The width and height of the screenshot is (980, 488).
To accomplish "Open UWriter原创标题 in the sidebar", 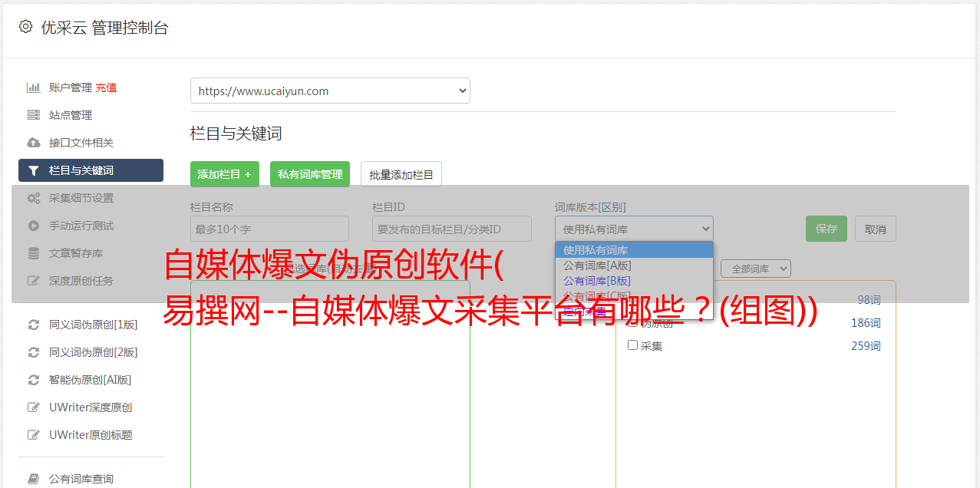I will click(91, 435).
